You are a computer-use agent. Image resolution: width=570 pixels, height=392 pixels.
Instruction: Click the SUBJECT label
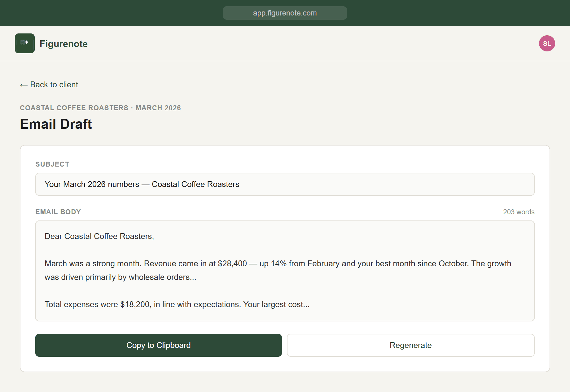point(52,164)
